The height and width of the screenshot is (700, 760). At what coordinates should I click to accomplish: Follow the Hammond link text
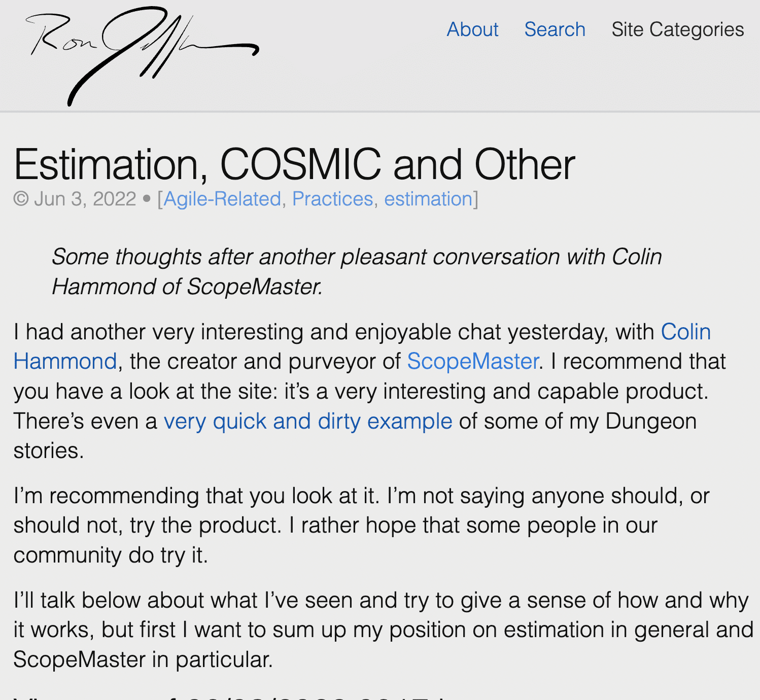[65, 361]
